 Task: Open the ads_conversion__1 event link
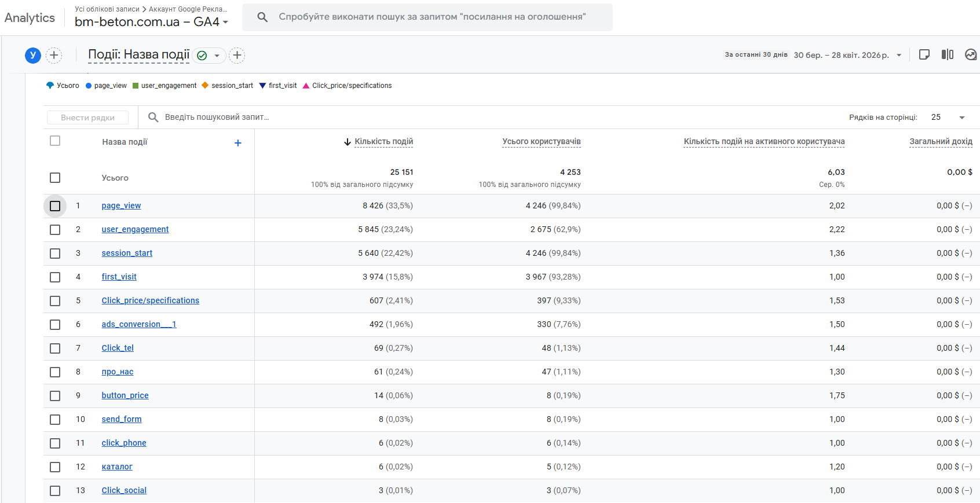point(139,324)
